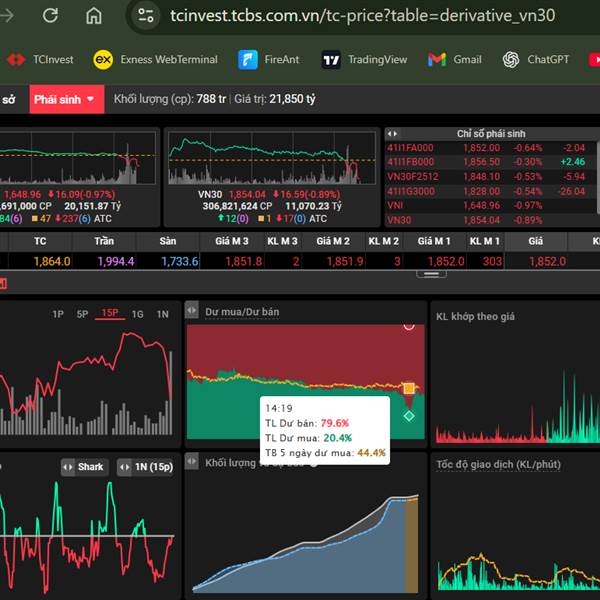Go to browser home page icon
Screen dimensions: 600x600
94,16
